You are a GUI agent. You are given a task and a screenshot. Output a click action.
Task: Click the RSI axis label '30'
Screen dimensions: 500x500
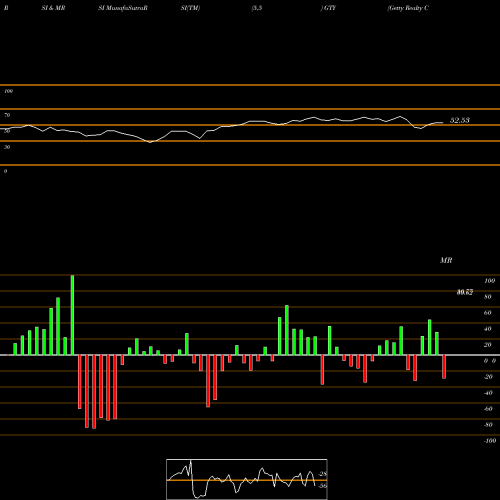pos(7,147)
